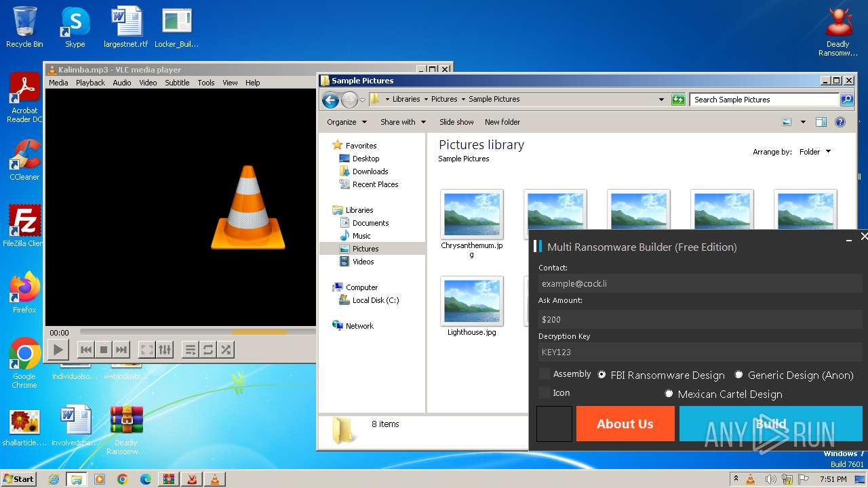Open the VLC Video menu
Image resolution: width=868 pixels, height=488 pixels.
pos(148,83)
